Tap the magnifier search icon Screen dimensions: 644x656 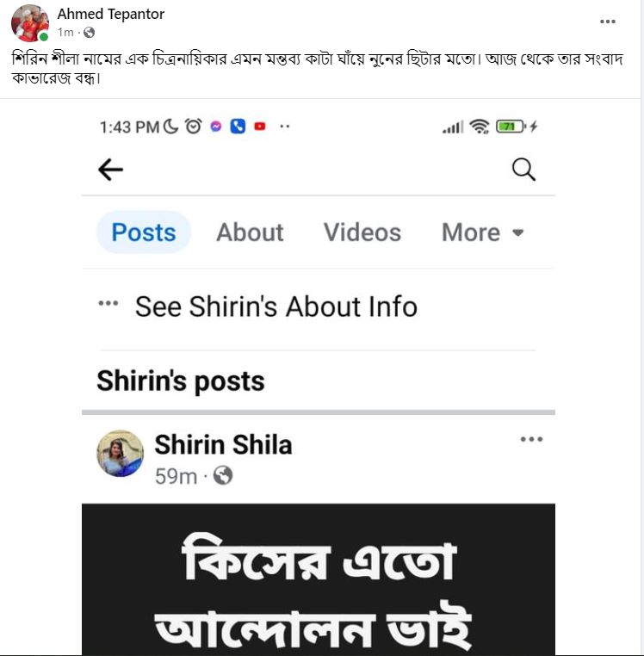tap(523, 170)
